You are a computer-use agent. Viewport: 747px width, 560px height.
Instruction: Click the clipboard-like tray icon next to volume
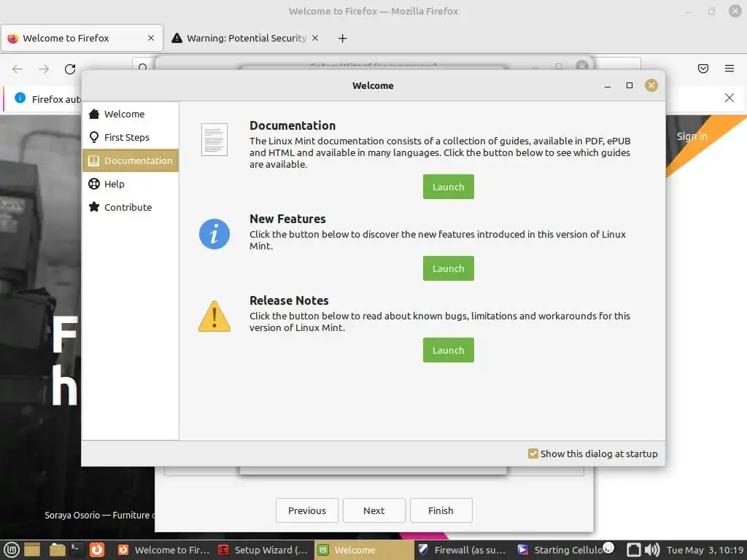[634, 550]
